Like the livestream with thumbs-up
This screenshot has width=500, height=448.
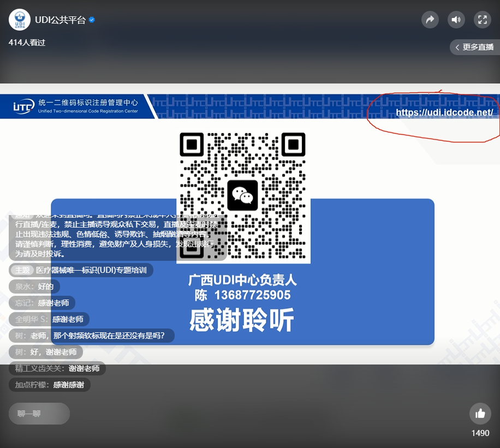pos(480,414)
